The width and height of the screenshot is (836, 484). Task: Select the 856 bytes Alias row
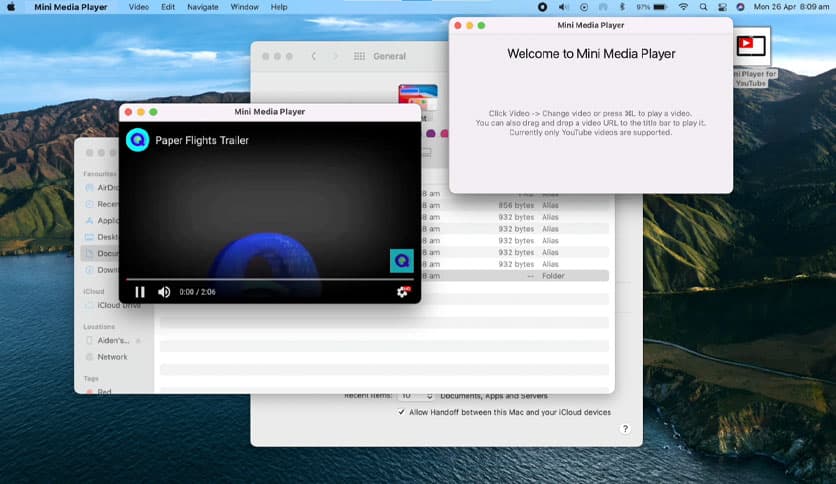[515, 205]
